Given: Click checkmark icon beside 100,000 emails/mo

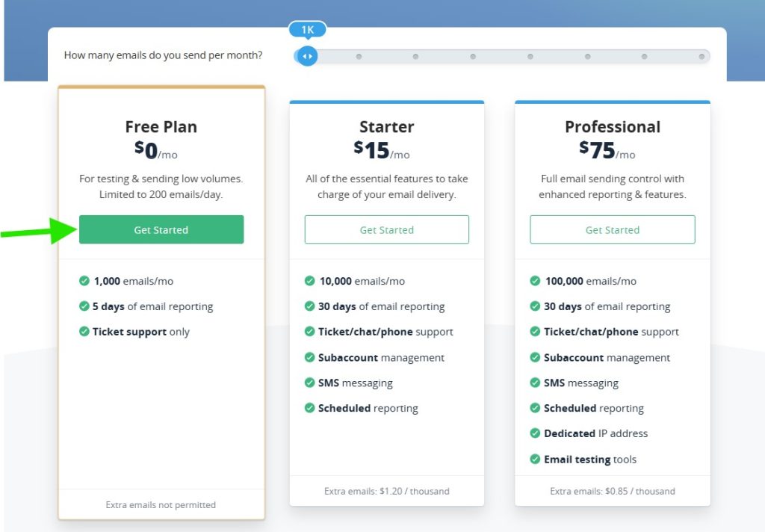Looking at the screenshot, I should point(535,281).
